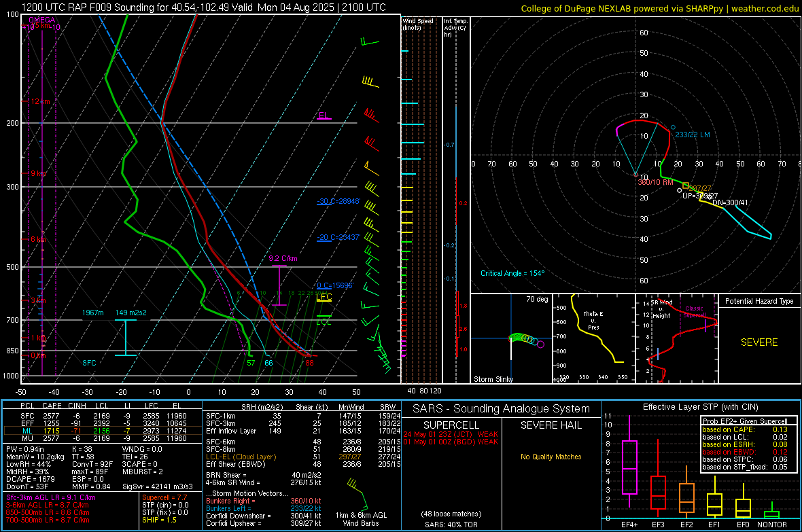Click the Potential Hazard Type heading

pos(759,301)
